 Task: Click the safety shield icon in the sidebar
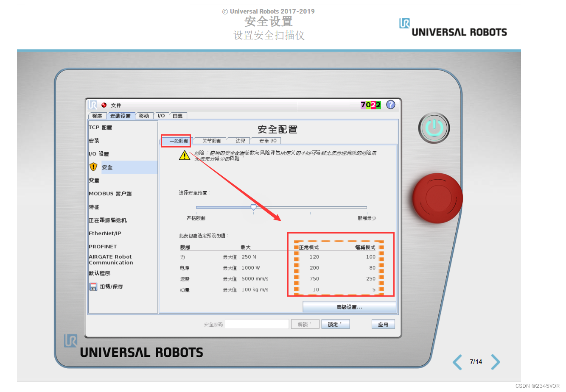tap(94, 167)
